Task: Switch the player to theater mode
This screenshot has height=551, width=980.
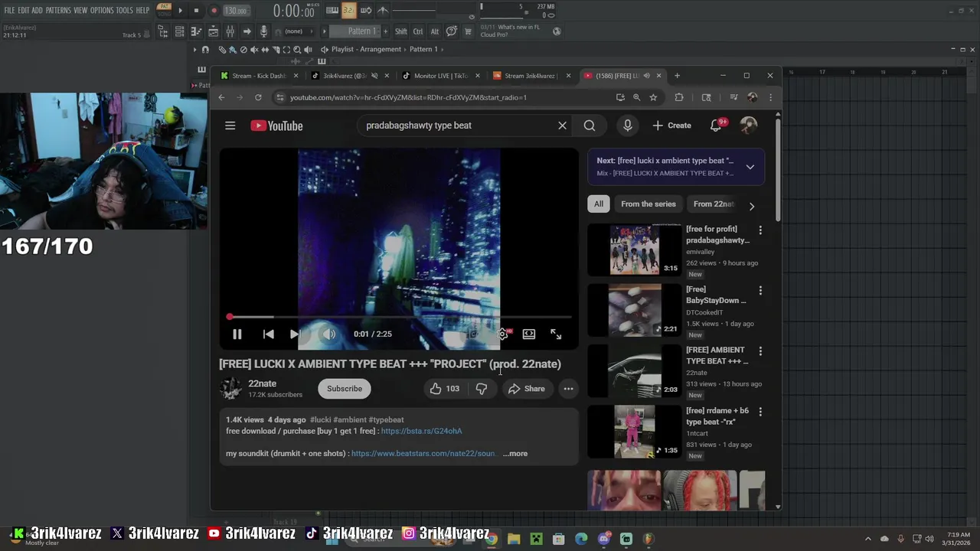Action: pos(529,334)
